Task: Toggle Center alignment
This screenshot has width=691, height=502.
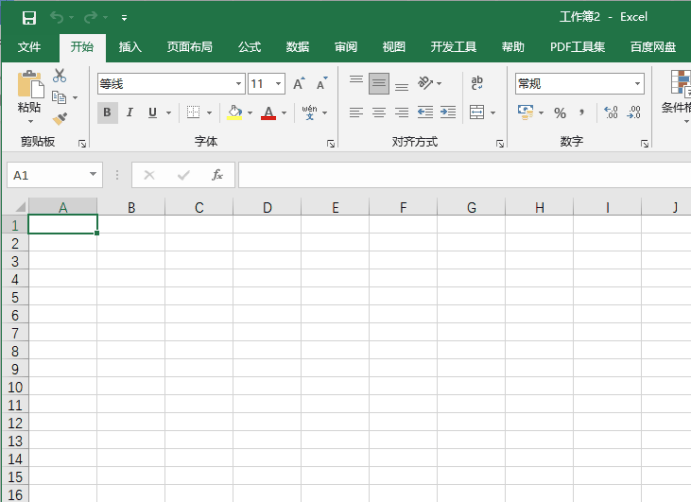Action: [x=379, y=112]
